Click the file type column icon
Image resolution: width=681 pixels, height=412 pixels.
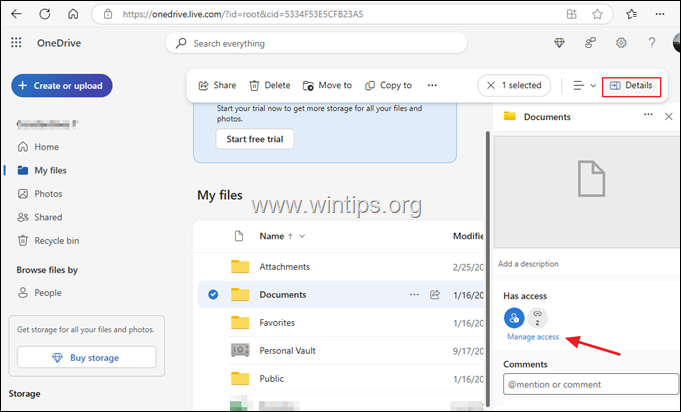click(x=238, y=236)
